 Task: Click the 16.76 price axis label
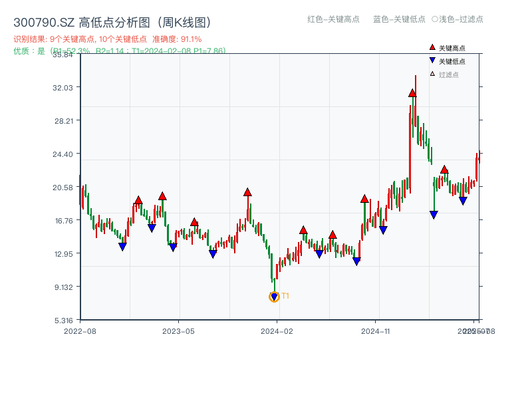coord(64,221)
